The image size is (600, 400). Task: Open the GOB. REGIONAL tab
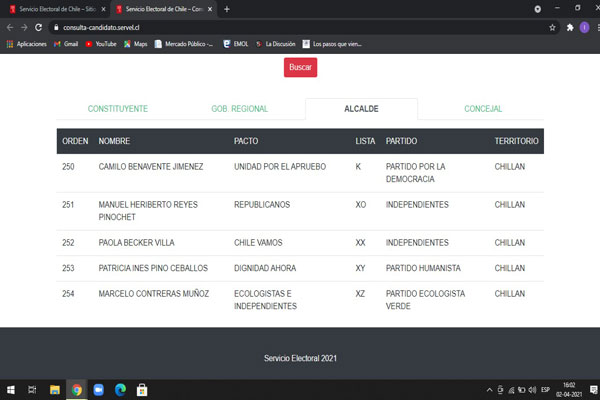(239, 109)
